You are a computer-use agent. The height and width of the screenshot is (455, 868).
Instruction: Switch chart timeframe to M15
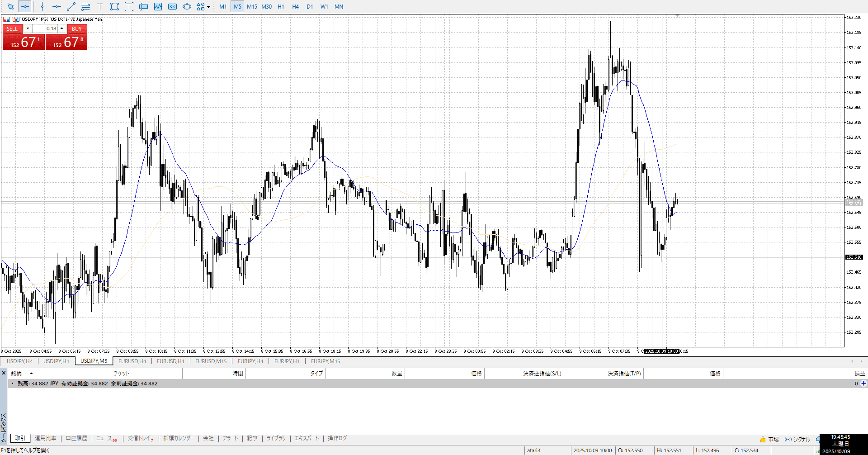tap(252, 7)
